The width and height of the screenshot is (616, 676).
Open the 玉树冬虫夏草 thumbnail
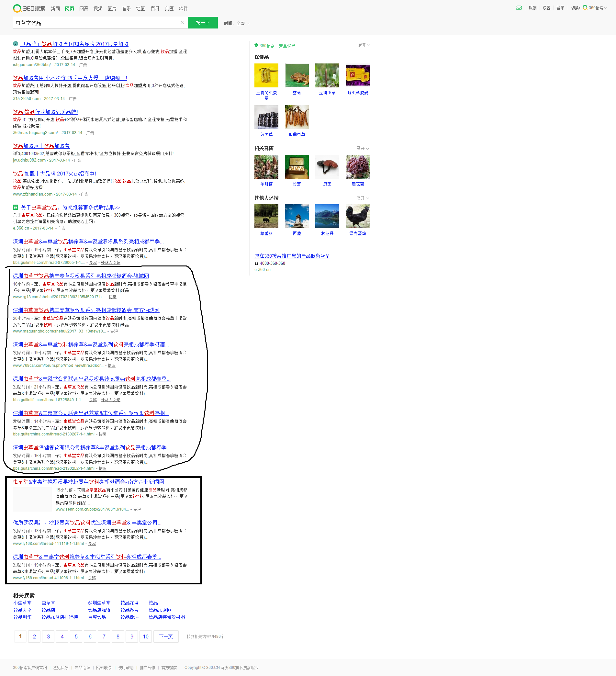[x=266, y=75]
